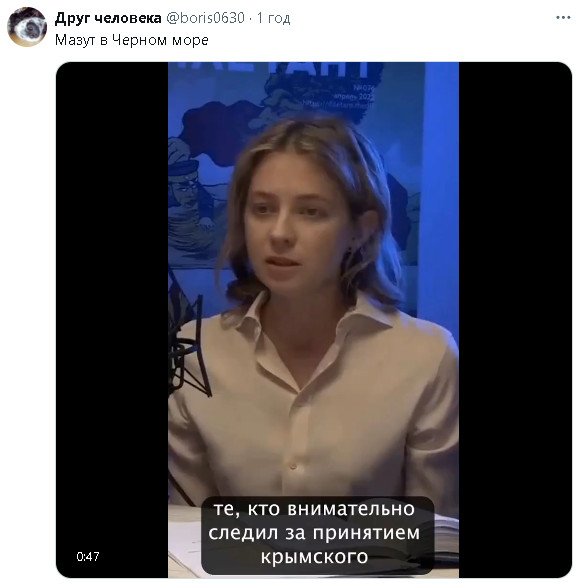Click the subtitle word 'крымского'
The height and width of the screenshot is (588, 578).
(x=314, y=556)
